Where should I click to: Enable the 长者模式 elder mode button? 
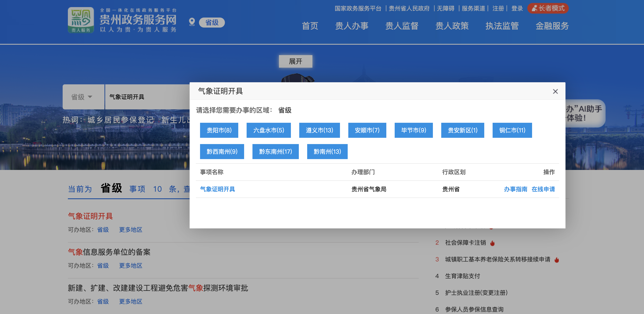click(548, 8)
